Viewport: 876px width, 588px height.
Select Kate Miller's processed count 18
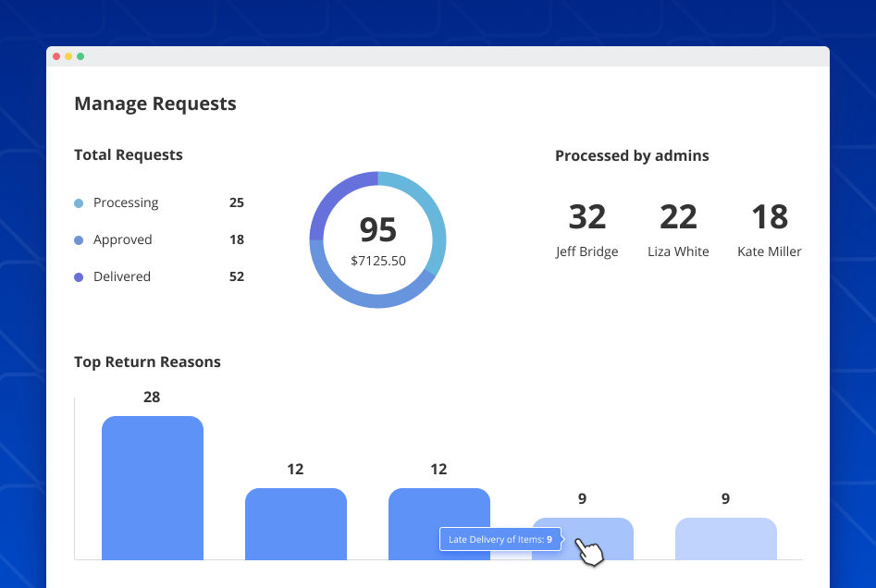[769, 215]
